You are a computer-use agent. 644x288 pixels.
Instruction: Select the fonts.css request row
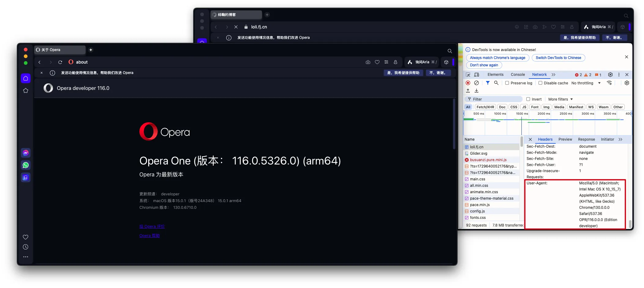(491, 218)
